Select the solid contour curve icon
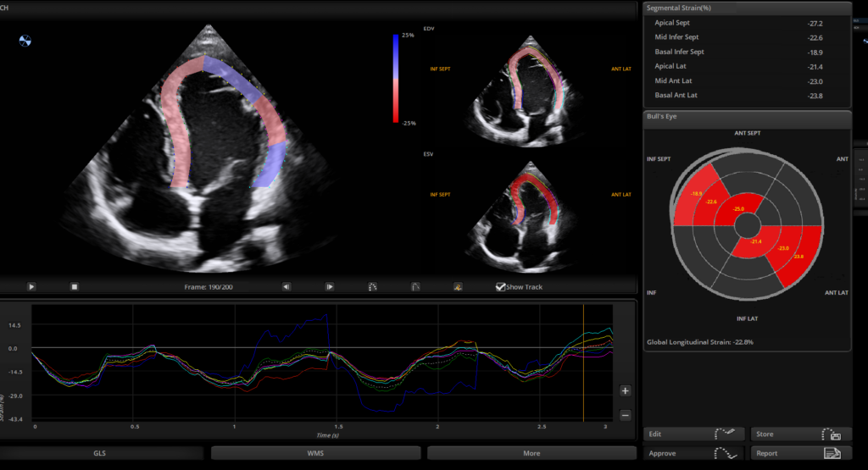This screenshot has width=868, height=470. coord(415,286)
